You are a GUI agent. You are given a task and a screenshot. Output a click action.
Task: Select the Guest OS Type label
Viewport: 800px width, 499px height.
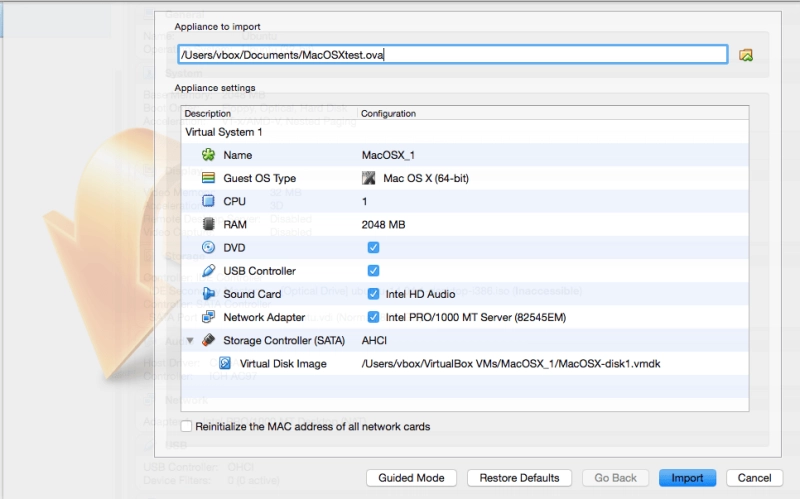point(260,178)
